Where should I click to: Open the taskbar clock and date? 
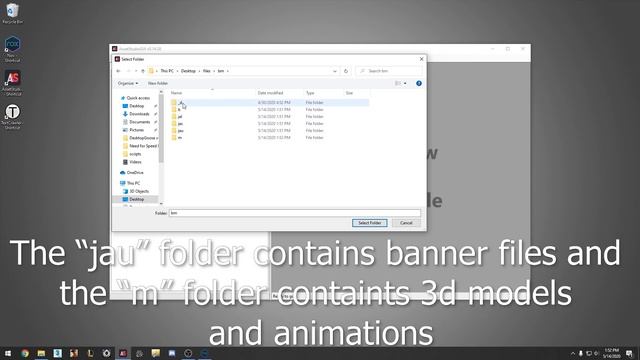612,353
